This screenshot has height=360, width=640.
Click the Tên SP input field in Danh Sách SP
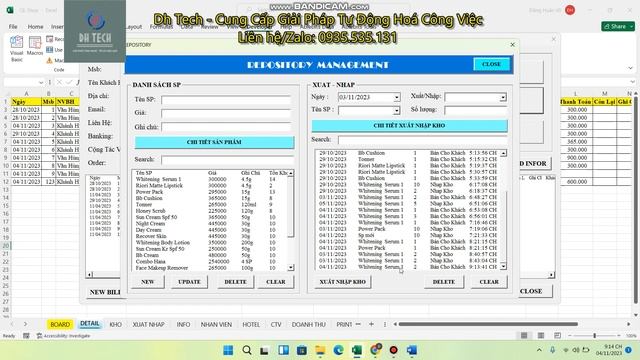tap(226, 100)
